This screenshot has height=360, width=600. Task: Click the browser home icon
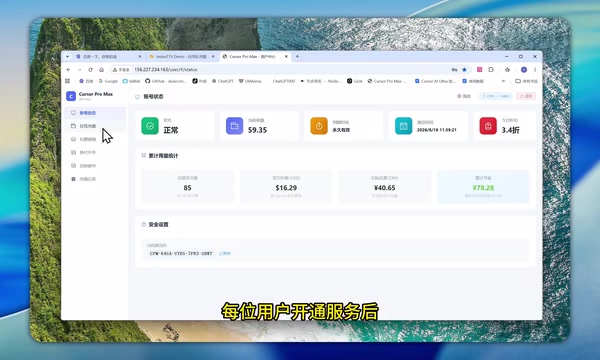101,70
